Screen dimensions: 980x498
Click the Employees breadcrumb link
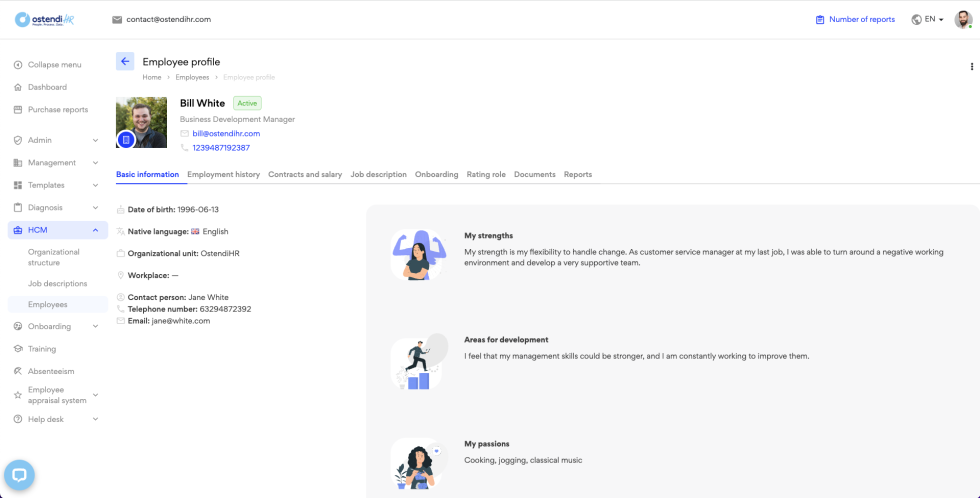pos(192,77)
